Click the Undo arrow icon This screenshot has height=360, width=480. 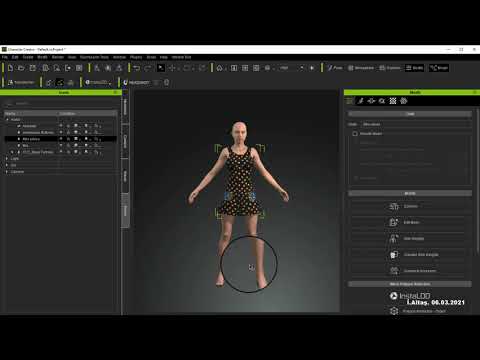[137, 68]
